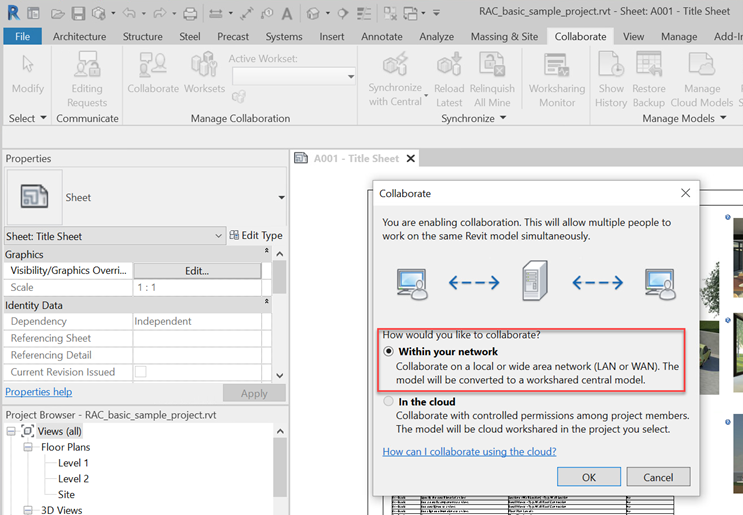The image size is (743, 515).
Task: Click the Switch Windows icon in quick access toolbar
Action: coord(410,14)
